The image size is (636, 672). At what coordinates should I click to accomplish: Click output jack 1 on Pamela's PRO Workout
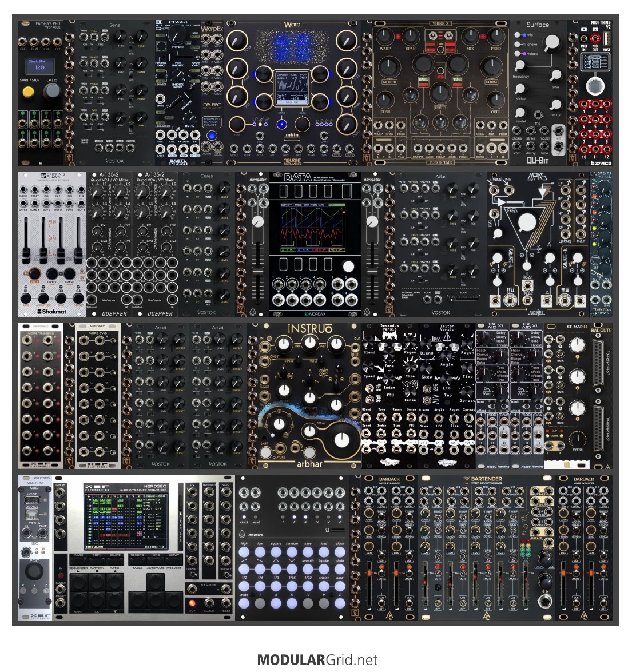22,122
